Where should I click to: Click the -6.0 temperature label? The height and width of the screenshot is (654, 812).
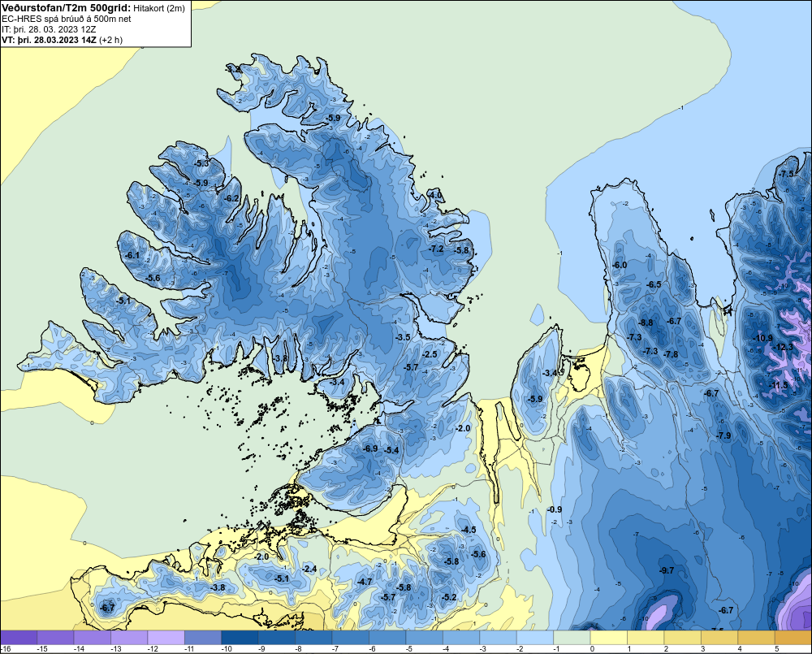[x=620, y=265]
